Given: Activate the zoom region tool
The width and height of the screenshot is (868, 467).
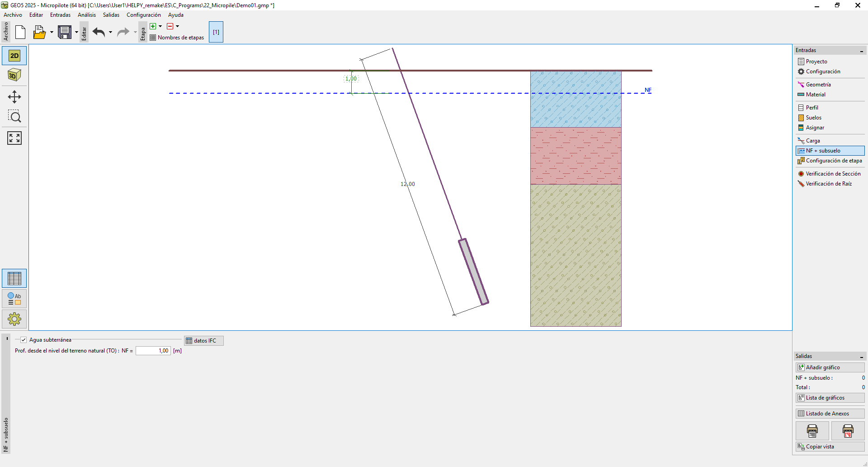Looking at the screenshot, I should pyautogui.click(x=14, y=117).
